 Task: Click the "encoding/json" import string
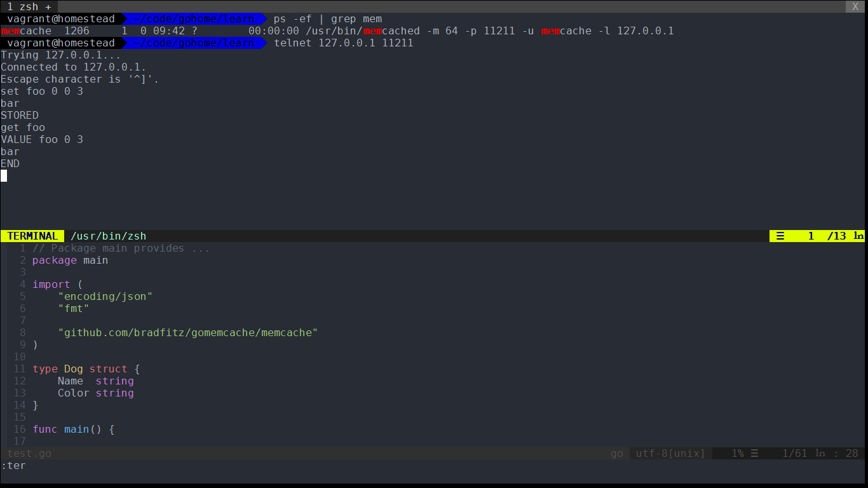point(105,297)
